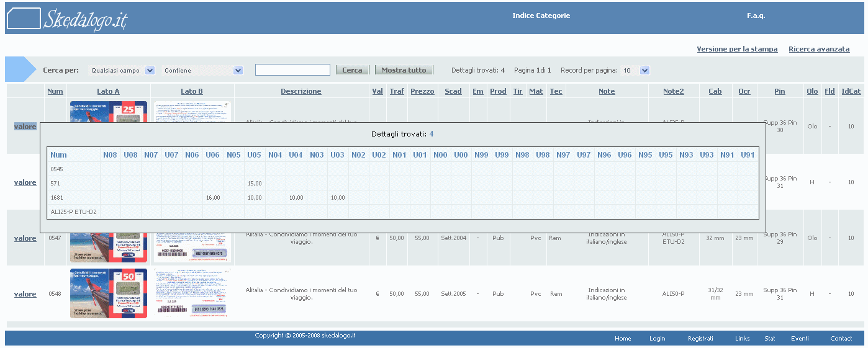The height and width of the screenshot is (348, 868).
Task: Click the valore link for card 0548
Action: [25, 294]
